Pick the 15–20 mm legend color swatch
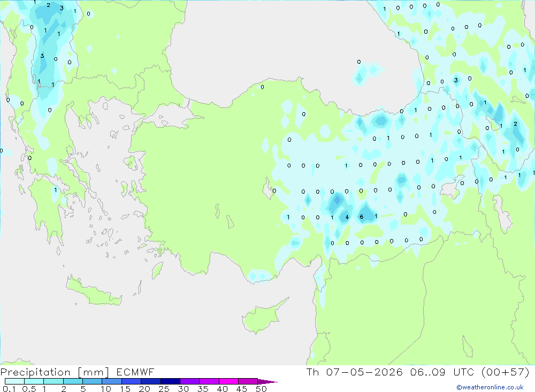Viewport: 535px width, 392px height. [131, 381]
